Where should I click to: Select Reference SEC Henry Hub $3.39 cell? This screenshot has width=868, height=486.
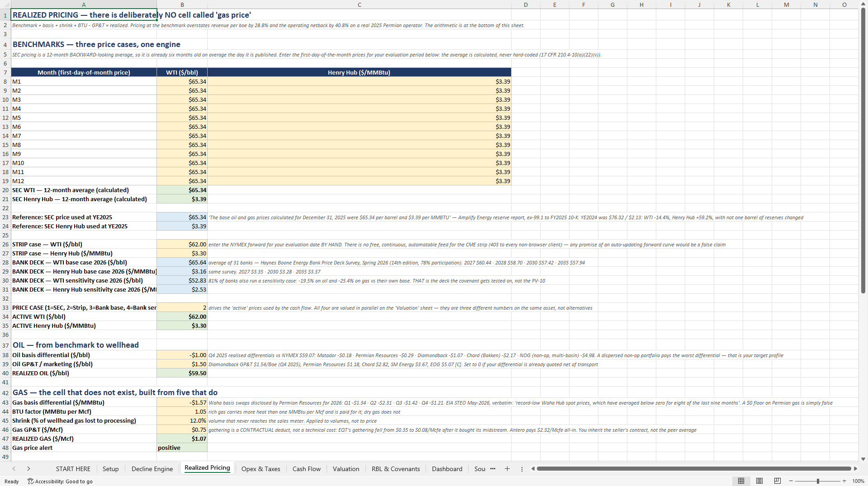point(182,226)
